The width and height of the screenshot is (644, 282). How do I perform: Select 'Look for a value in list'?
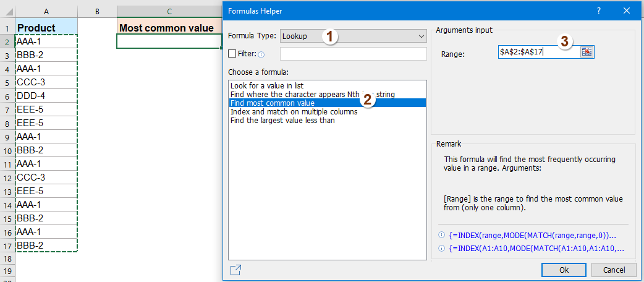266,85
